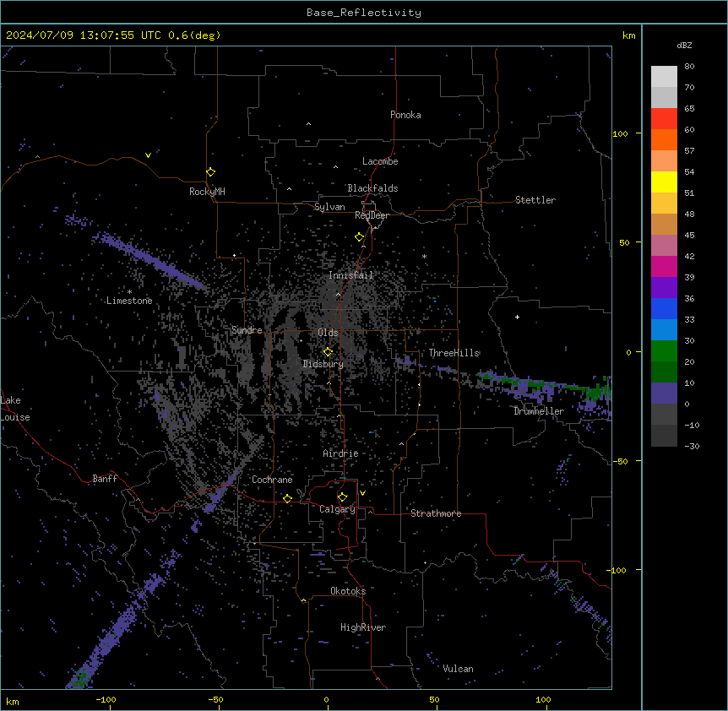Click the Cochrane label
This screenshot has width=728, height=711.
(273, 480)
